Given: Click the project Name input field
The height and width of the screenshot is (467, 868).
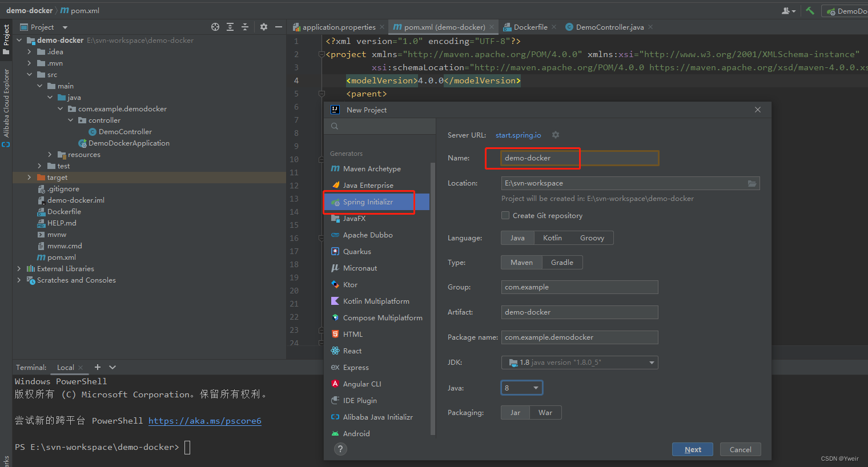Looking at the screenshot, I should click(580, 158).
